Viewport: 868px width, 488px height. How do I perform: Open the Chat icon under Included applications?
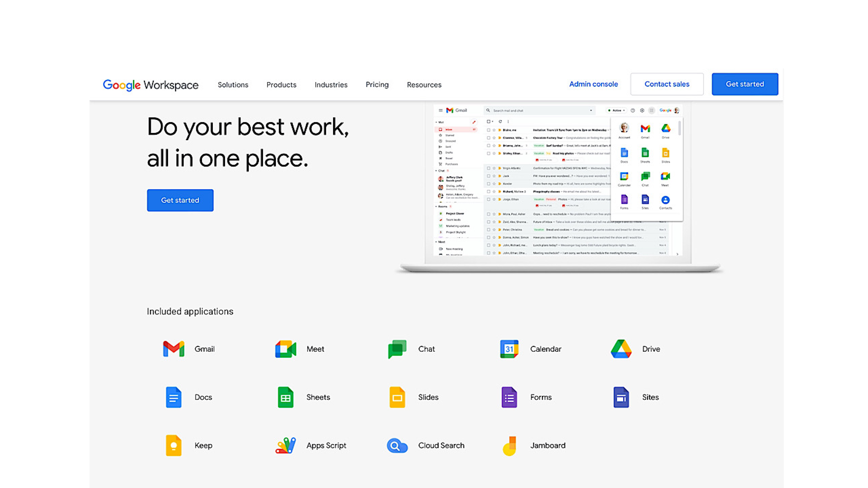click(x=397, y=349)
